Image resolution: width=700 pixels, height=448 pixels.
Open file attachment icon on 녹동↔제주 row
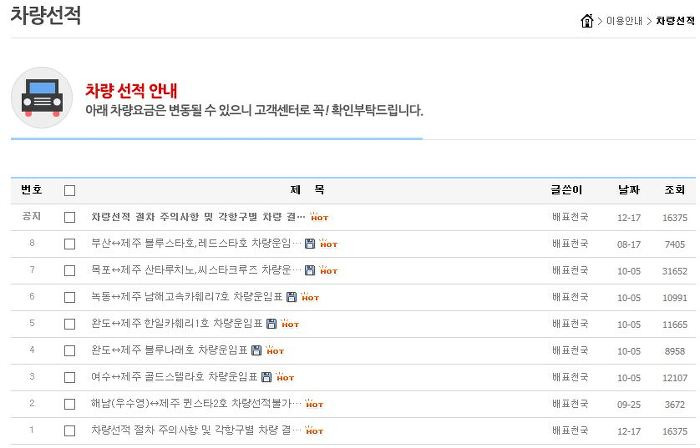291,297
